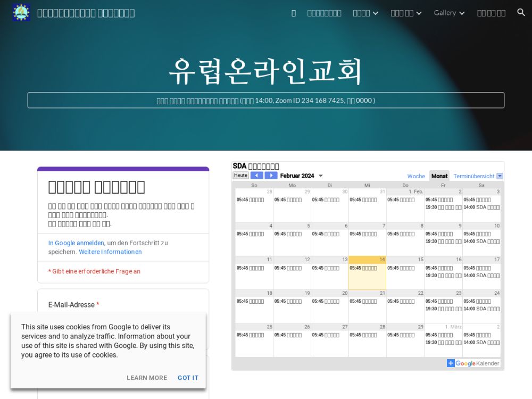Open the 14:00 SDA event on Saturday 10
The image size is (532, 399).
(481, 242)
